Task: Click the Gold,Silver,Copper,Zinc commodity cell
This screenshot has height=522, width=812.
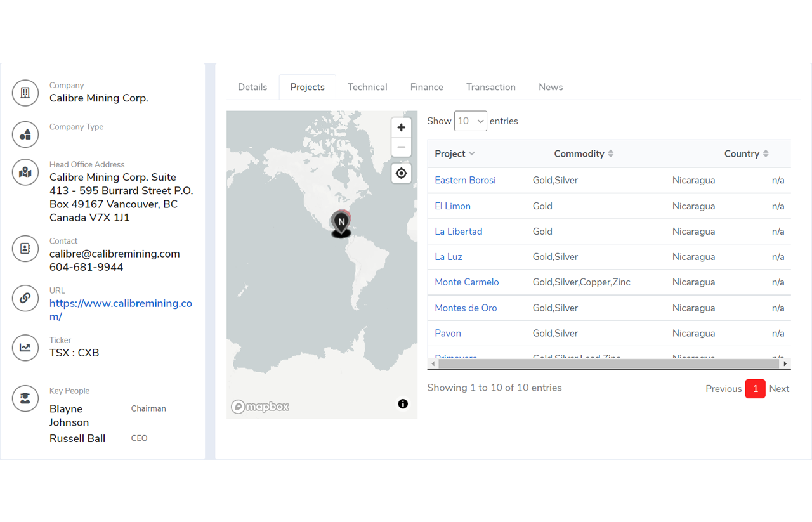Action: click(582, 282)
